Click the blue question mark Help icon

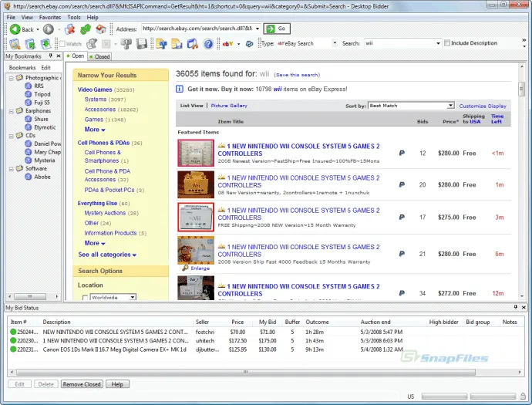tap(208, 44)
